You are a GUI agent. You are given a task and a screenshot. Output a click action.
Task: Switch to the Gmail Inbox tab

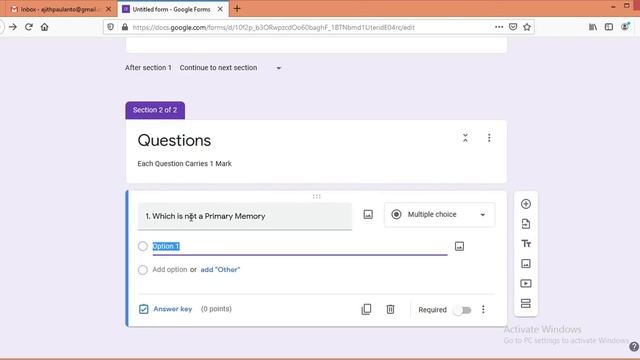pos(59,9)
